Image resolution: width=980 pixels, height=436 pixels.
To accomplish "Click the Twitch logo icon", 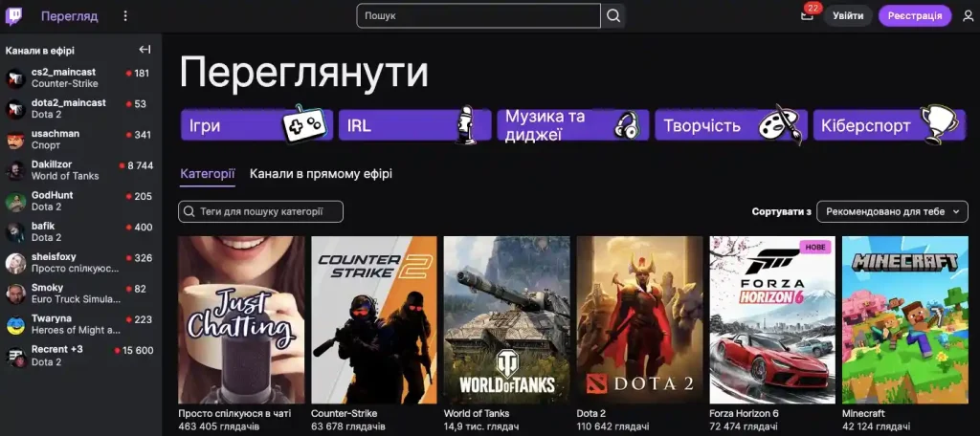I will (13, 16).
